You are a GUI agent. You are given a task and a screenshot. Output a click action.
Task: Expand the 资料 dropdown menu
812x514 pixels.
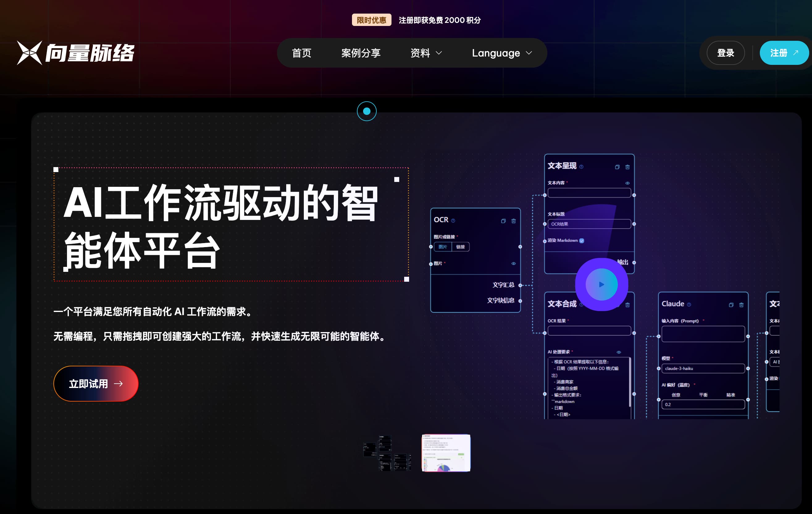point(426,53)
